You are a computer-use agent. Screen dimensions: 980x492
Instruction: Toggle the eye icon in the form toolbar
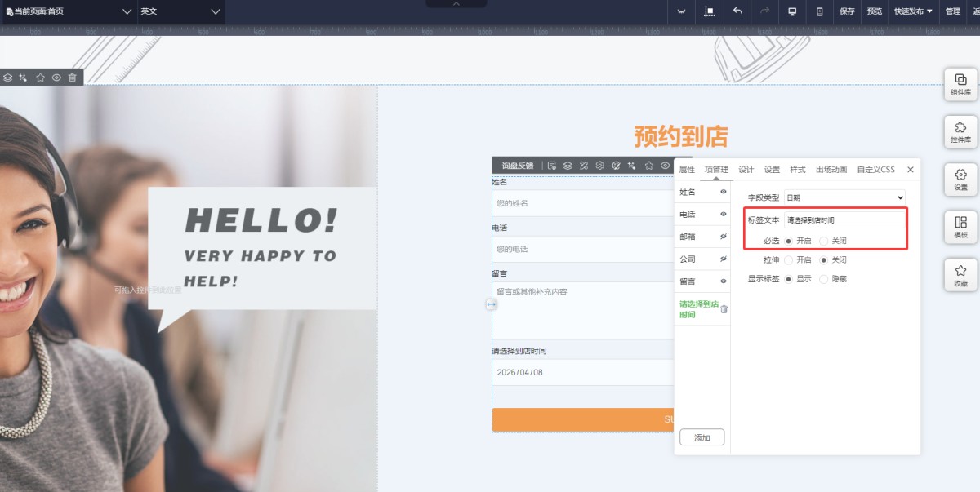tap(666, 166)
